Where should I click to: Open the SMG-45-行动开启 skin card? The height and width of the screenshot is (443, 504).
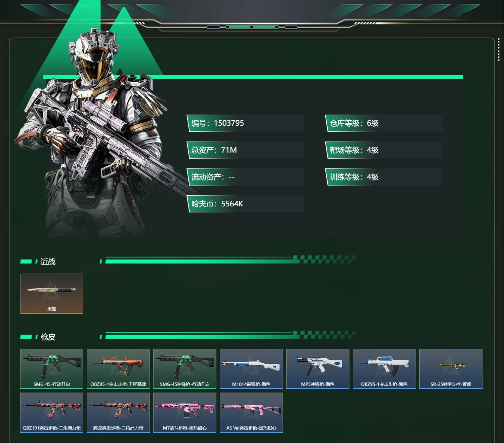tap(52, 369)
